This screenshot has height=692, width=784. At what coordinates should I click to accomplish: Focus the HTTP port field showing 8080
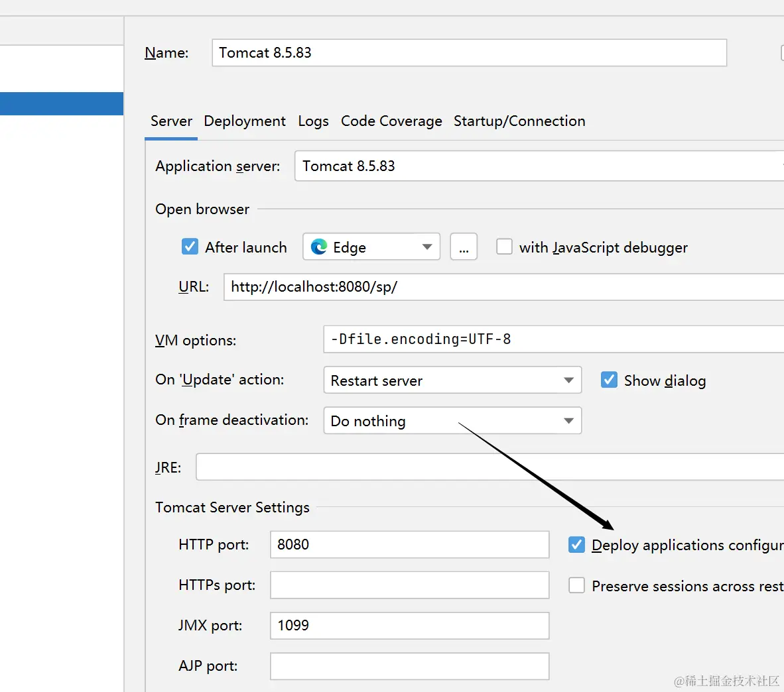click(409, 545)
